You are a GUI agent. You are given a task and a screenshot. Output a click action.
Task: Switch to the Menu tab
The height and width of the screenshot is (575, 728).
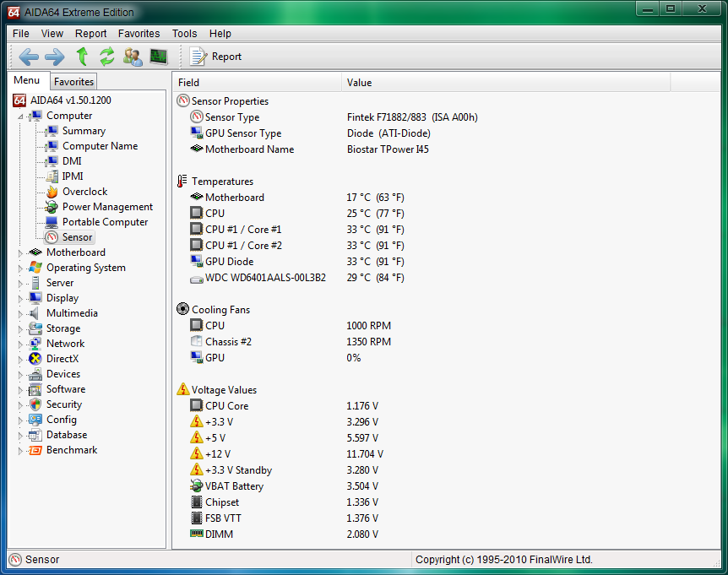coord(26,80)
